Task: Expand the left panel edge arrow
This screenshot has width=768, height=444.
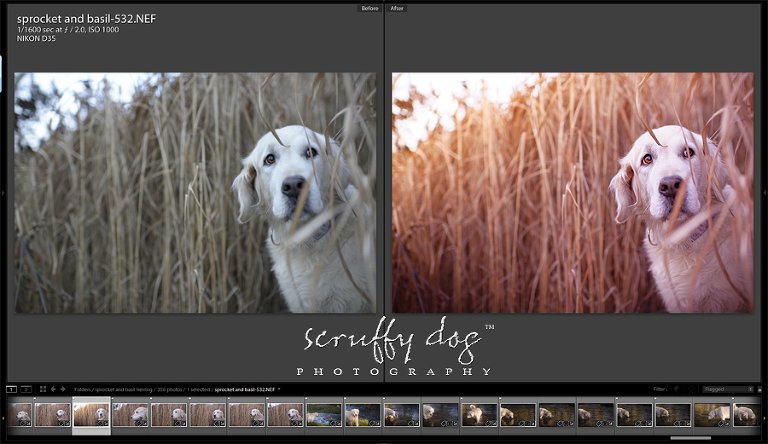Action: click(3, 192)
